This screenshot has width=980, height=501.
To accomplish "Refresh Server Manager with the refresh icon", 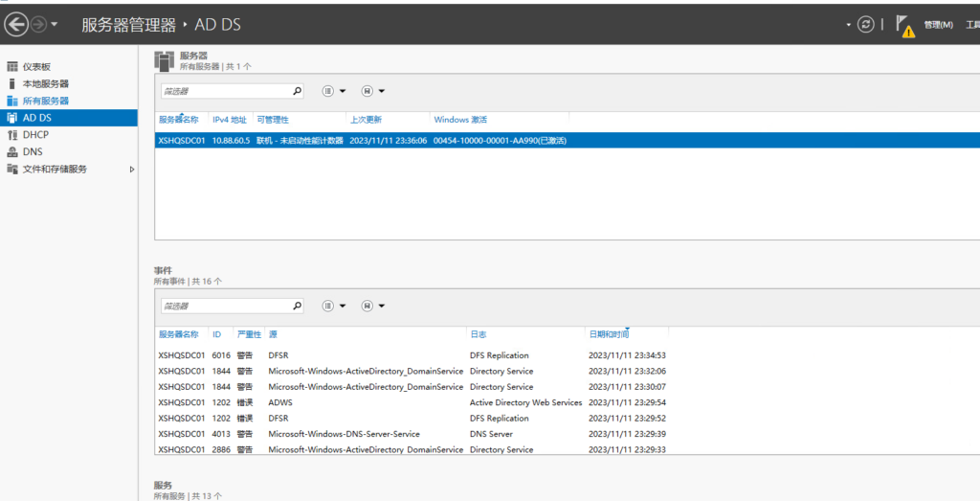I will 865,24.
